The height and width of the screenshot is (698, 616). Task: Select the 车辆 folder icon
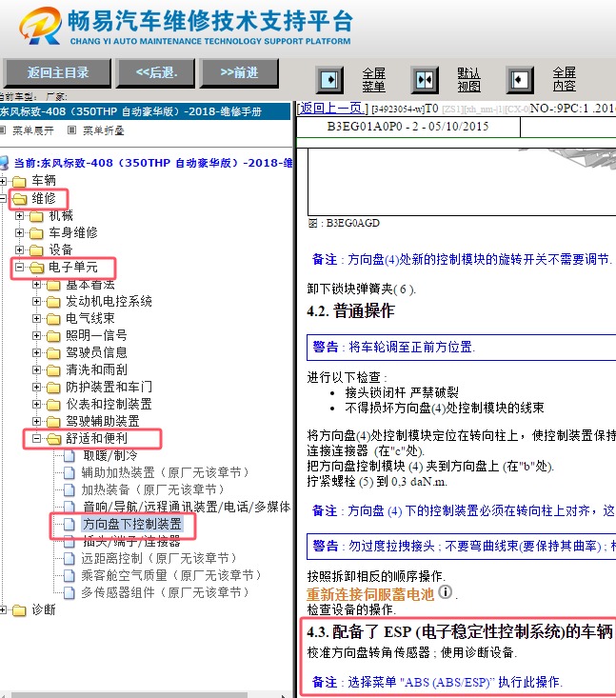19,182
